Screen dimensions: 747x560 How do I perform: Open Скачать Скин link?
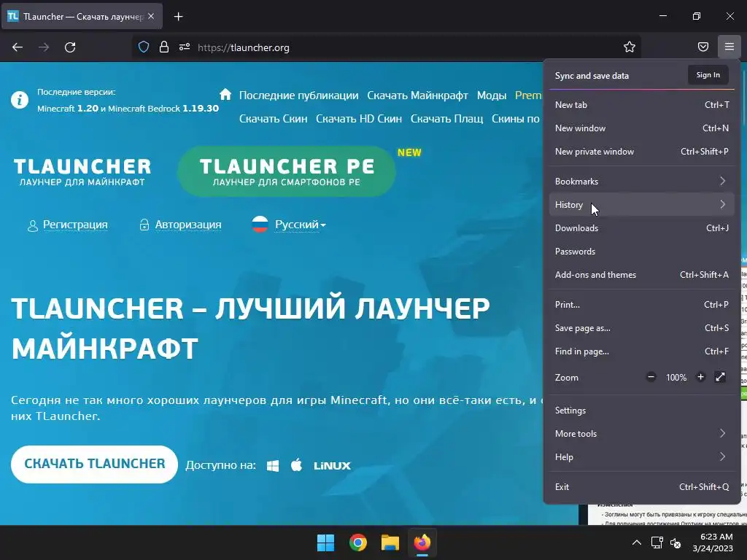click(x=273, y=119)
